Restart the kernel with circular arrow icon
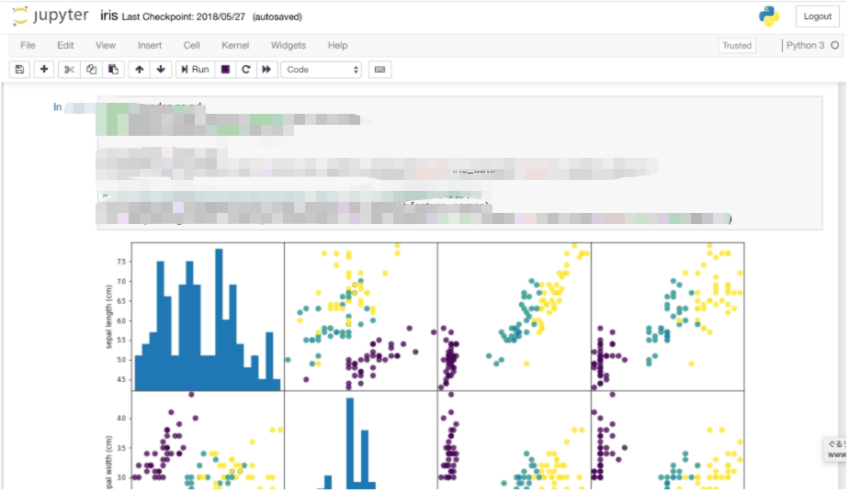 [x=245, y=70]
